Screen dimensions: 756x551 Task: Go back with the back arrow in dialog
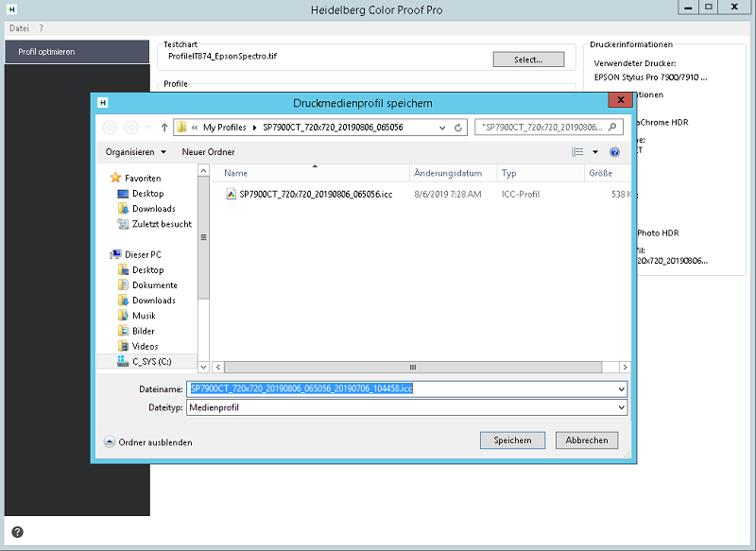pyautogui.click(x=110, y=128)
